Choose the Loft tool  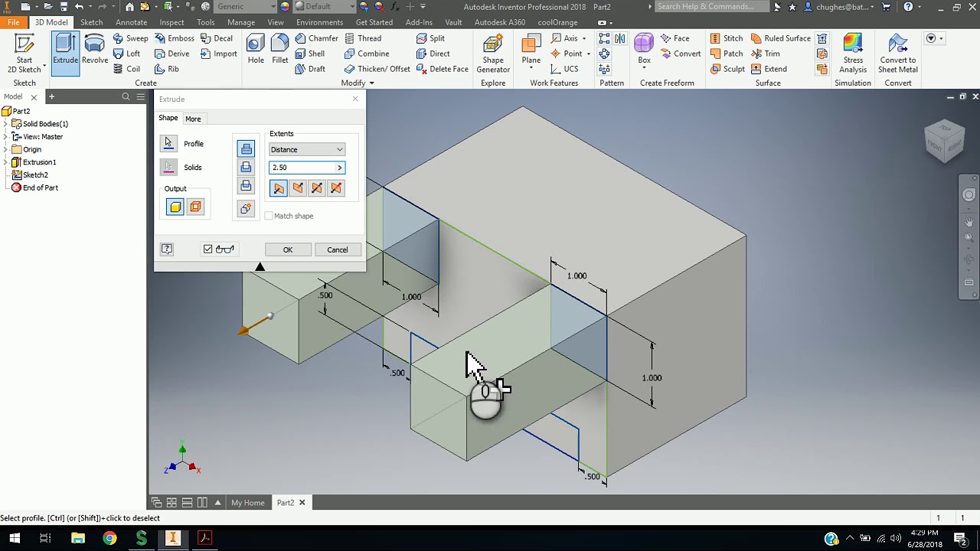[x=126, y=54]
